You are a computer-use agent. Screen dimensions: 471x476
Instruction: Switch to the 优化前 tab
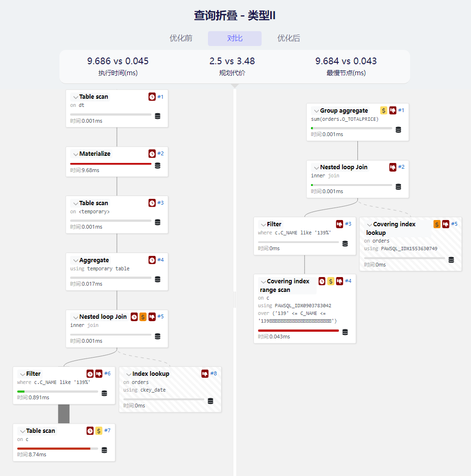(x=181, y=38)
